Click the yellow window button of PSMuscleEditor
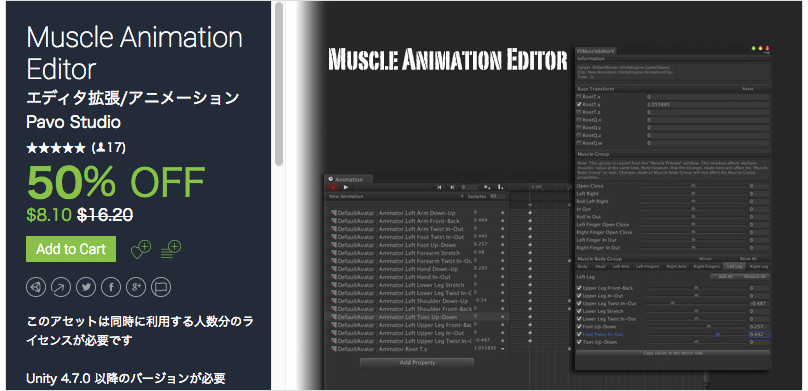This screenshot has width=808, height=391. pos(761,48)
